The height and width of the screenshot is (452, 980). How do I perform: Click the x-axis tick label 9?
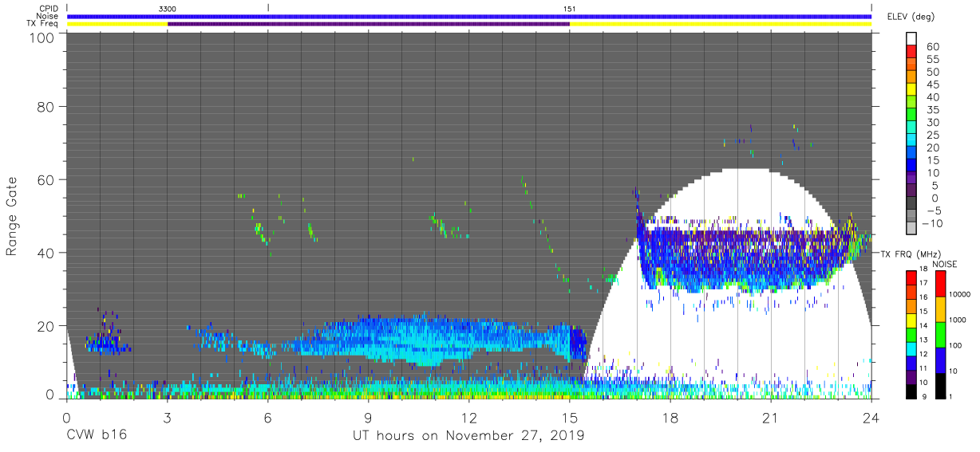(x=368, y=418)
